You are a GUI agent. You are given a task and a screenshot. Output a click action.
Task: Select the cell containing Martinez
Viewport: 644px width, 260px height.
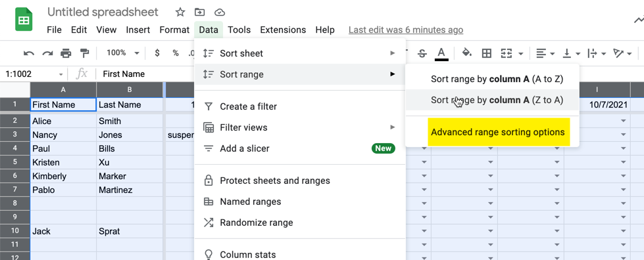coord(130,190)
